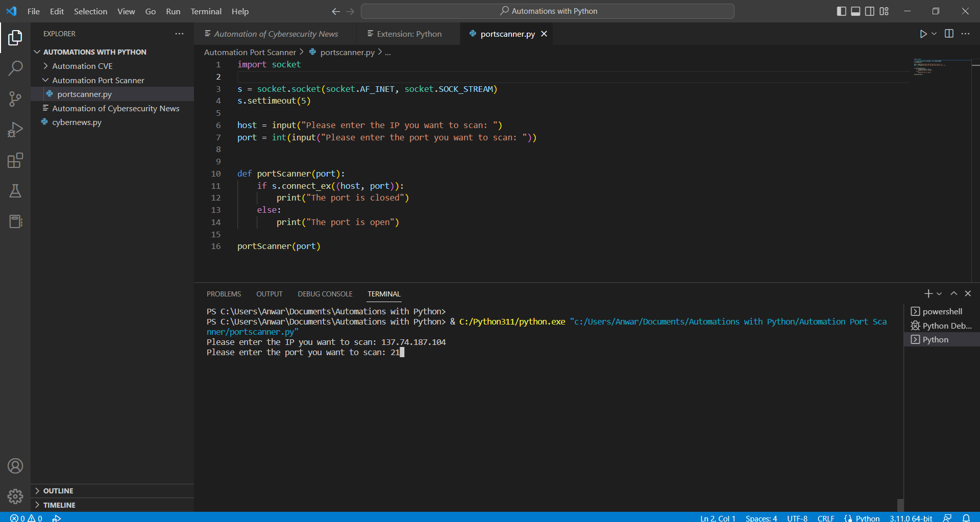This screenshot has height=522, width=980.
Task: Expand the Automation CVE folder
Action: 112,66
